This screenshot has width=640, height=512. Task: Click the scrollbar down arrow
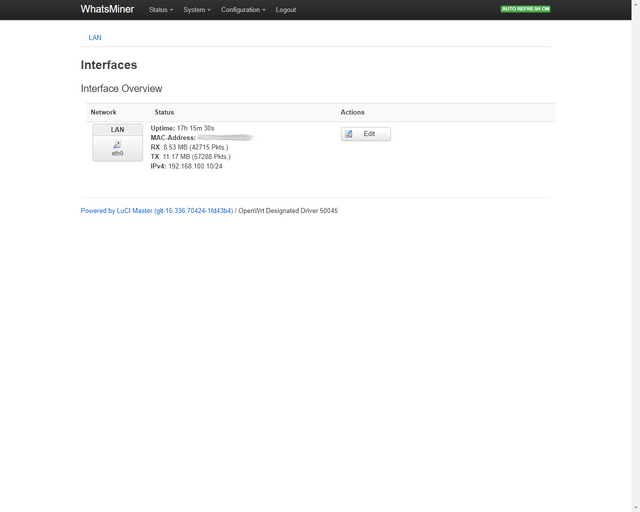pos(636,508)
